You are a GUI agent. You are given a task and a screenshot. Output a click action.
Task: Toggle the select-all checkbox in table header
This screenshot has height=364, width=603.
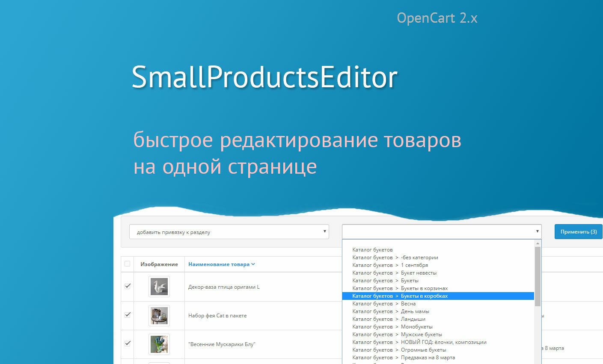(127, 263)
